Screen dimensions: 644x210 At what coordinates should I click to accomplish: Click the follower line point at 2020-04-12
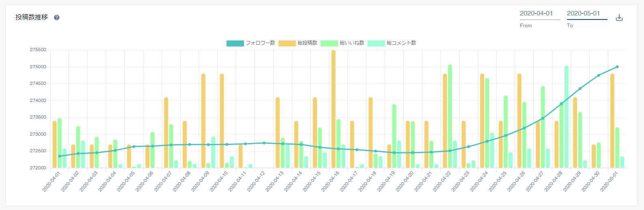coord(264,143)
